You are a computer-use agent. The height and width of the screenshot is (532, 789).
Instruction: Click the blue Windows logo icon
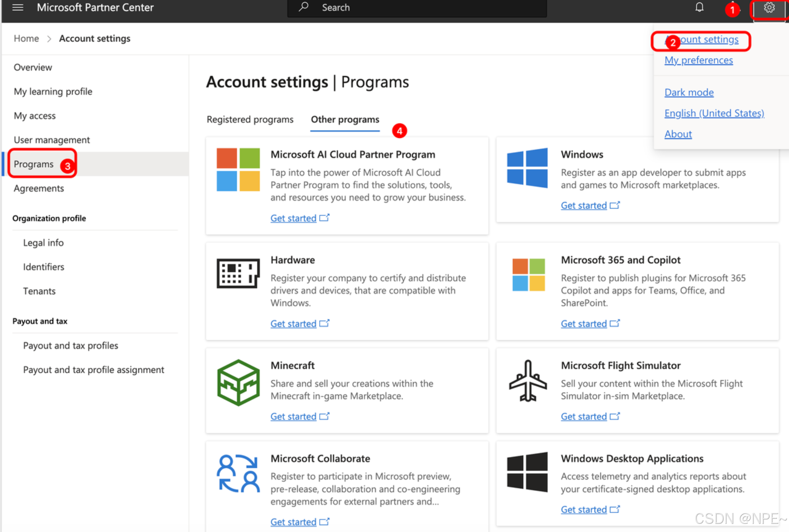pyautogui.click(x=527, y=168)
